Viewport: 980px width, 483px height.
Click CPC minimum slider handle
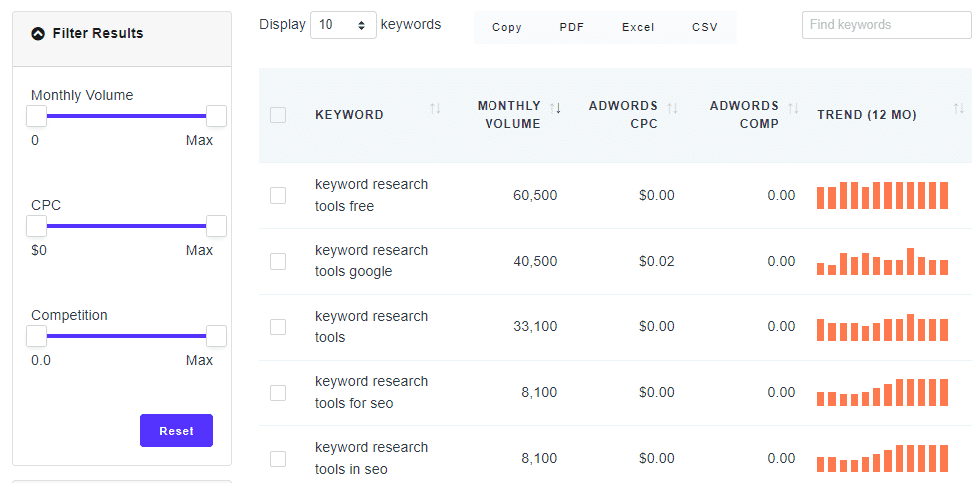click(x=36, y=226)
